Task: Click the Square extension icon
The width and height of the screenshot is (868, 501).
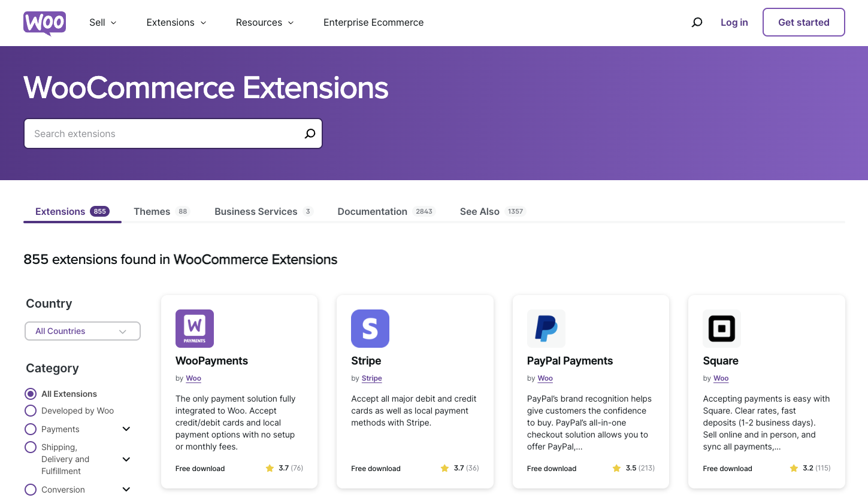Action: 721,328
